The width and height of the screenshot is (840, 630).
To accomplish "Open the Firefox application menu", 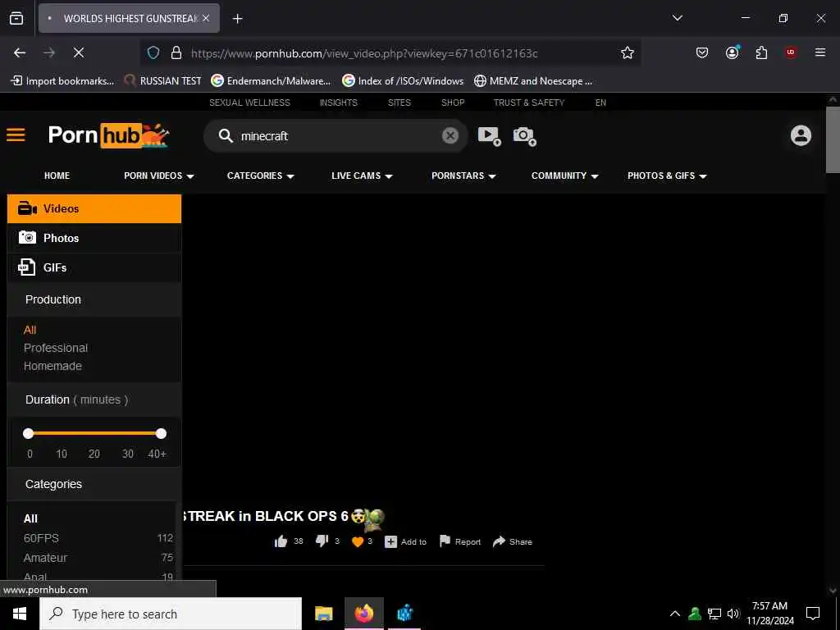I will coord(820,52).
